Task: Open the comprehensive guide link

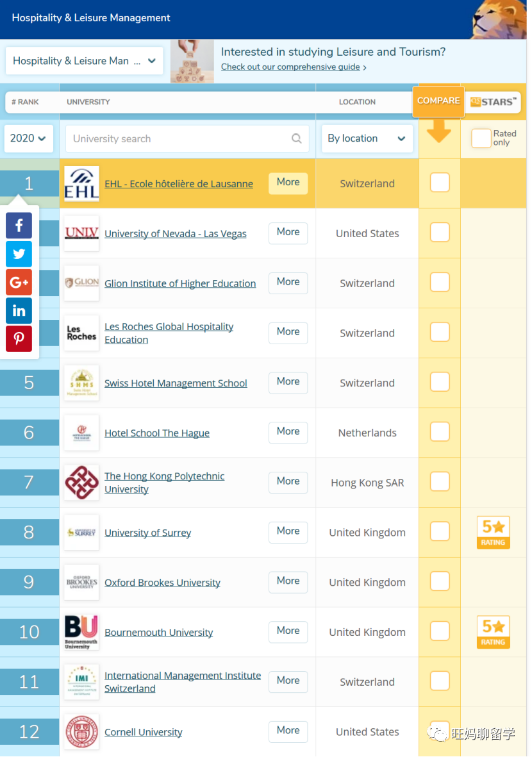Action: (290, 67)
